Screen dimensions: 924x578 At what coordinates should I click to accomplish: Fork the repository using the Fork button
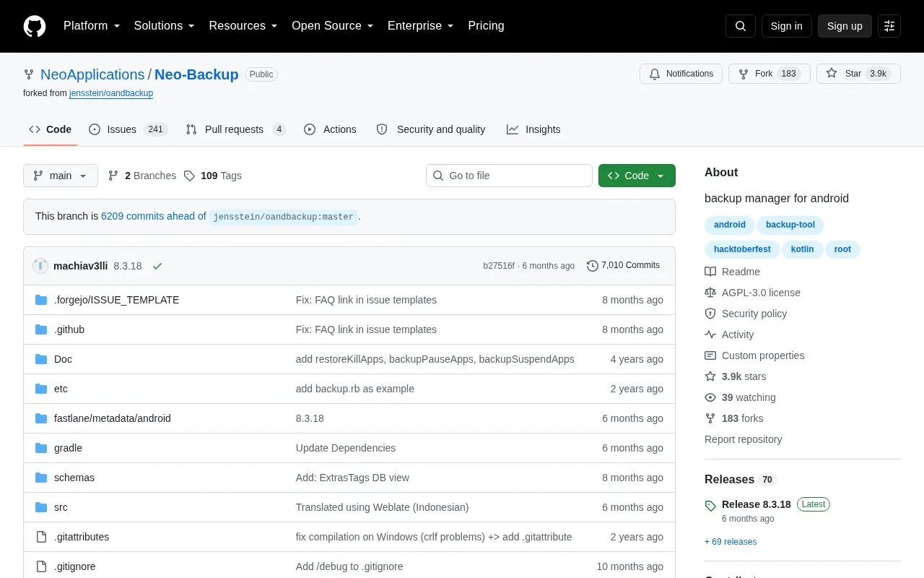coord(770,74)
